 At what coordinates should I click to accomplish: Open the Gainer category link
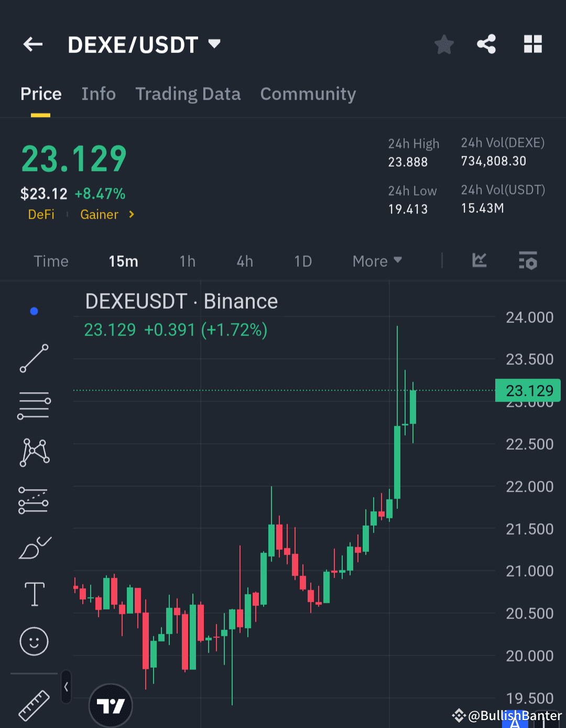(99, 214)
